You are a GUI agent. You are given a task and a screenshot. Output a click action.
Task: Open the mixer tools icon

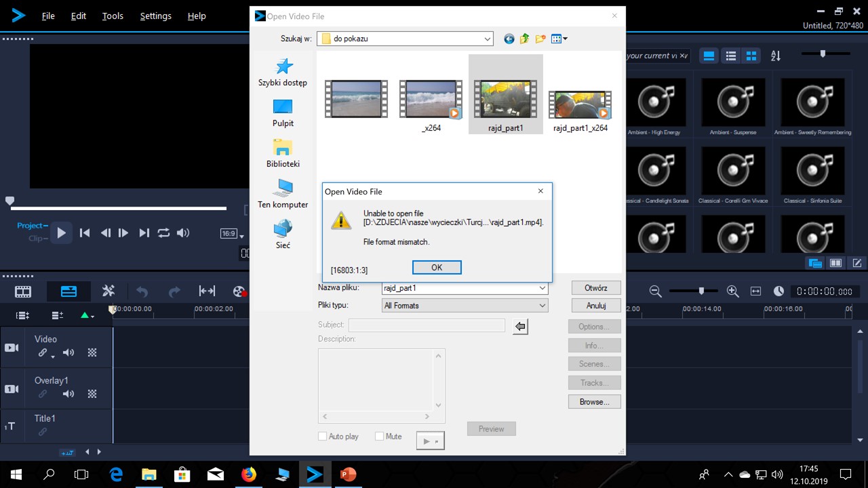point(108,291)
